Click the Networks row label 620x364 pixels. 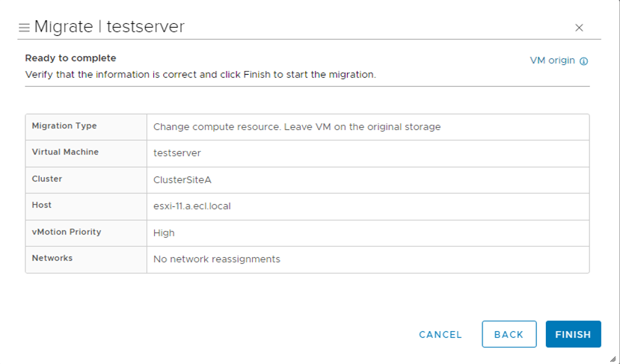pyautogui.click(x=50, y=258)
